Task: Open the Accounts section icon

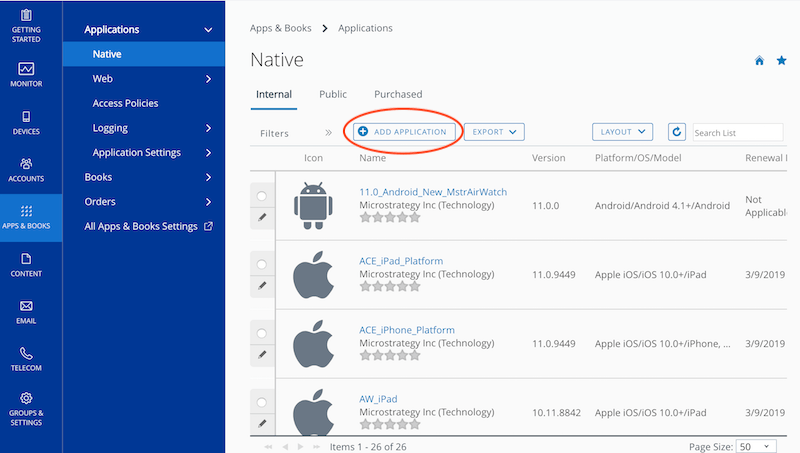Action: pos(26,164)
